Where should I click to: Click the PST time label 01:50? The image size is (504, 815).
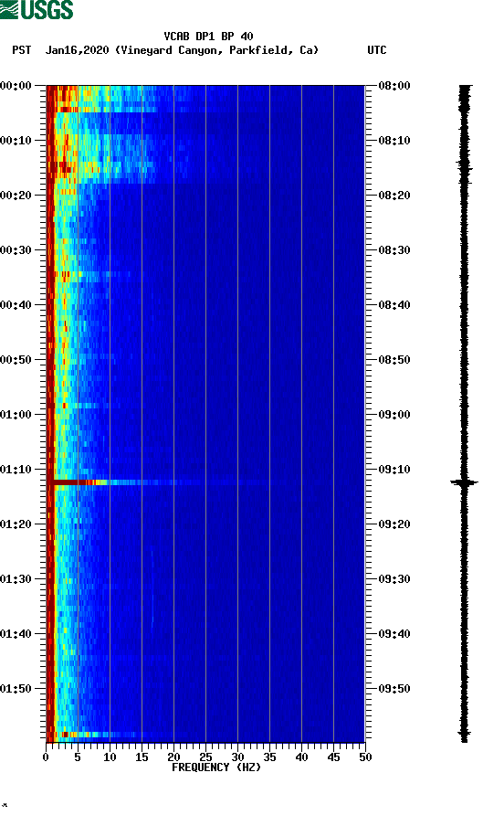click(x=16, y=689)
